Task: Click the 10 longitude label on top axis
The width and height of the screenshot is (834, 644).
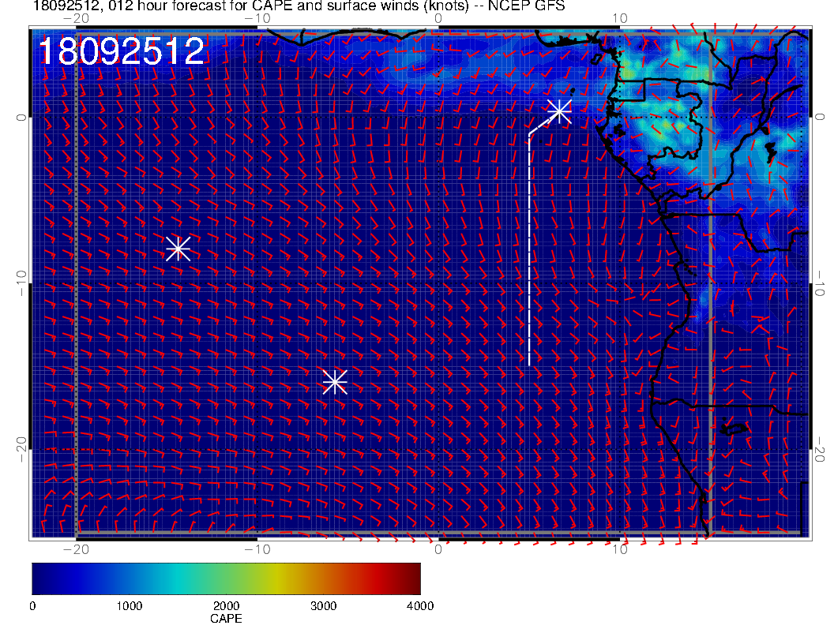Action: (x=620, y=17)
